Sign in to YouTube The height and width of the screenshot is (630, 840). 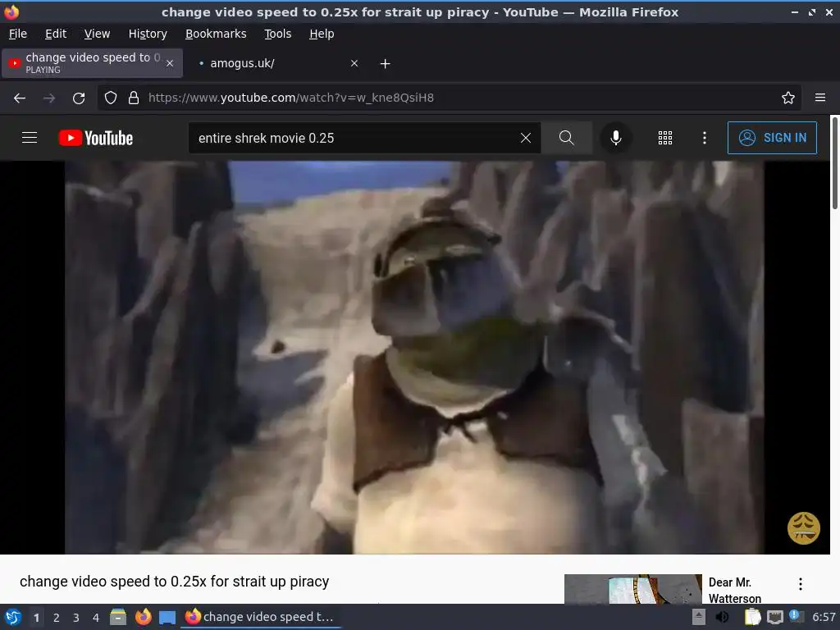[x=772, y=138]
